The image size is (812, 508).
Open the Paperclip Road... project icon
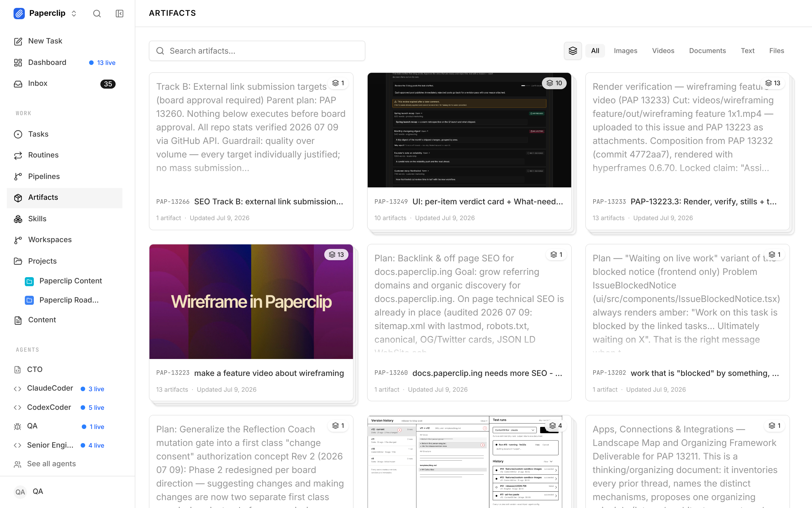coord(30,300)
